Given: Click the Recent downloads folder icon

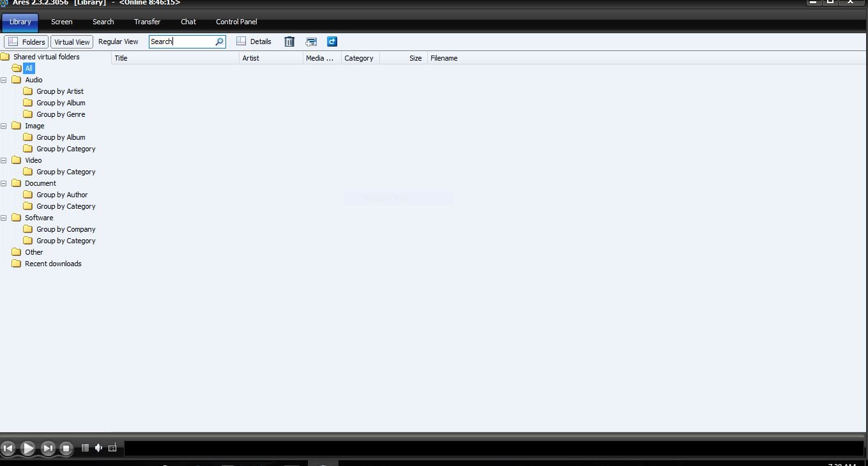Looking at the screenshot, I should (x=17, y=264).
